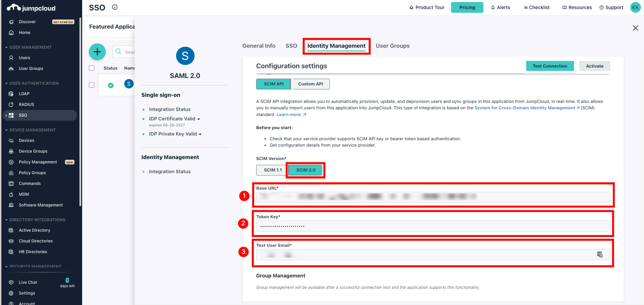Click Get Started badge next to Discover

click(63, 22)
